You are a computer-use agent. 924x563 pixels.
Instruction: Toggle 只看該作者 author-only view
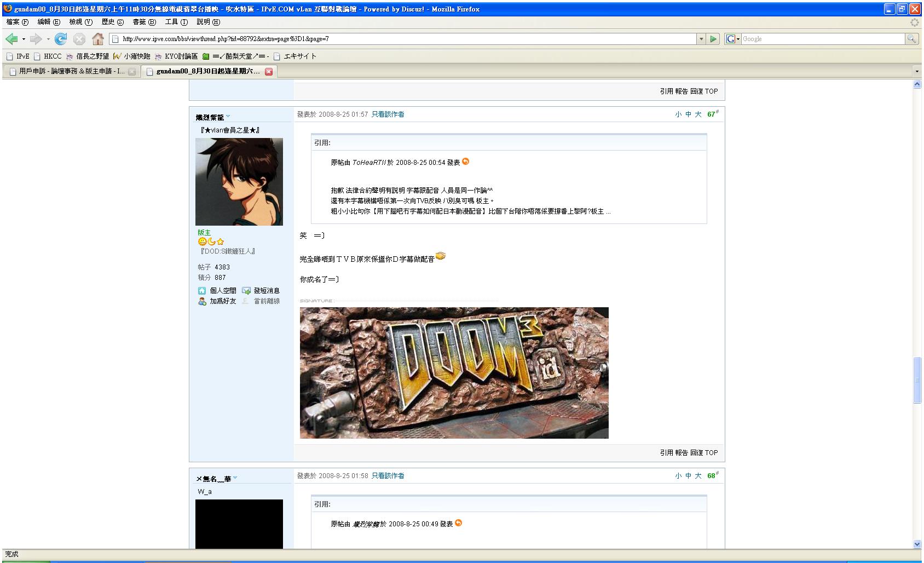coord(387,114)
